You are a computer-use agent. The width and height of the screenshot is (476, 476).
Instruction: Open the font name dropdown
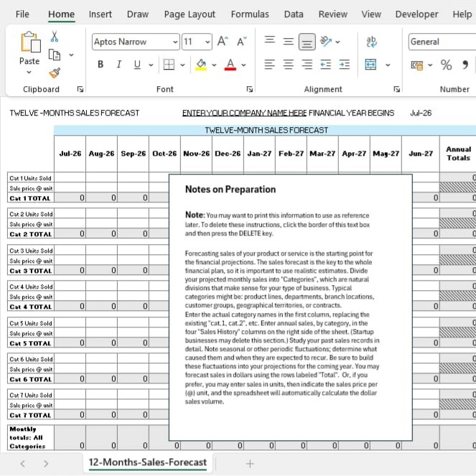(x=175, y=42)
